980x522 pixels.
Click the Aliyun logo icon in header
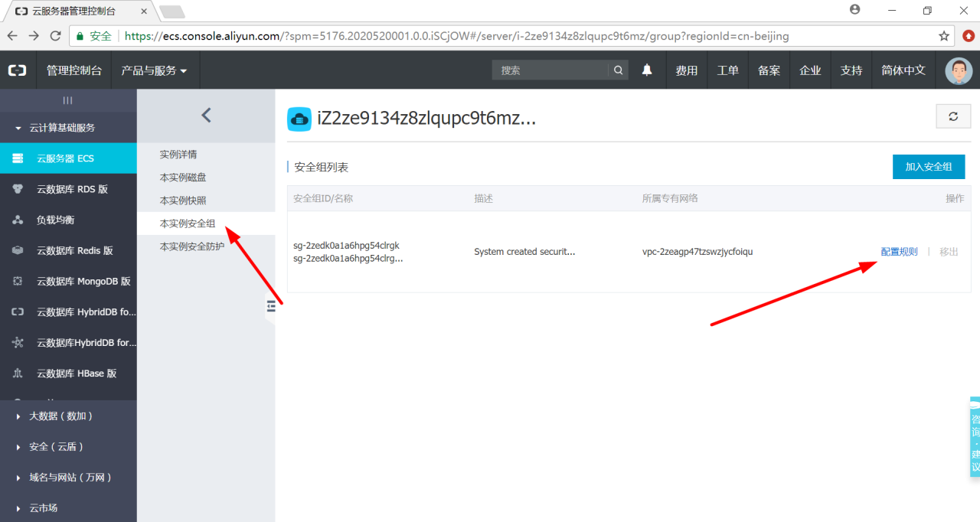click(17, 70)
